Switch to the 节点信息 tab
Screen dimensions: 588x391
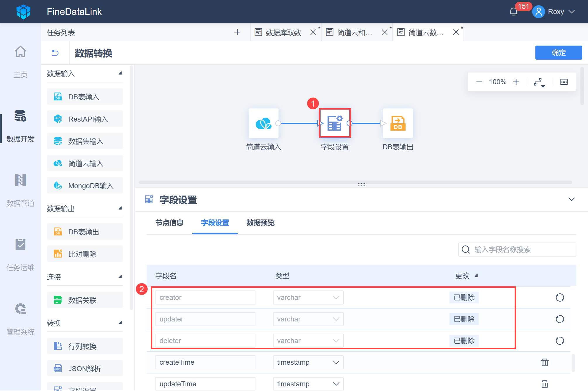click(169, 223)
